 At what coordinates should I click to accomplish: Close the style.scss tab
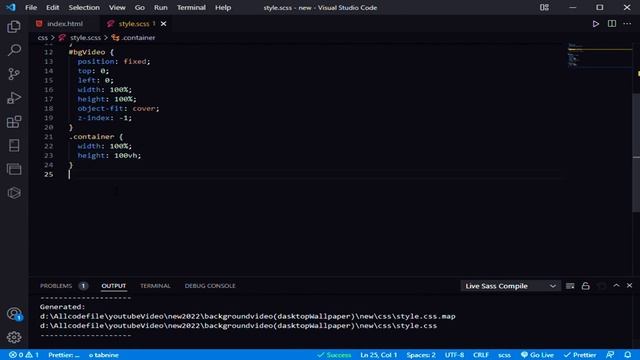click(x=163, y=24)
